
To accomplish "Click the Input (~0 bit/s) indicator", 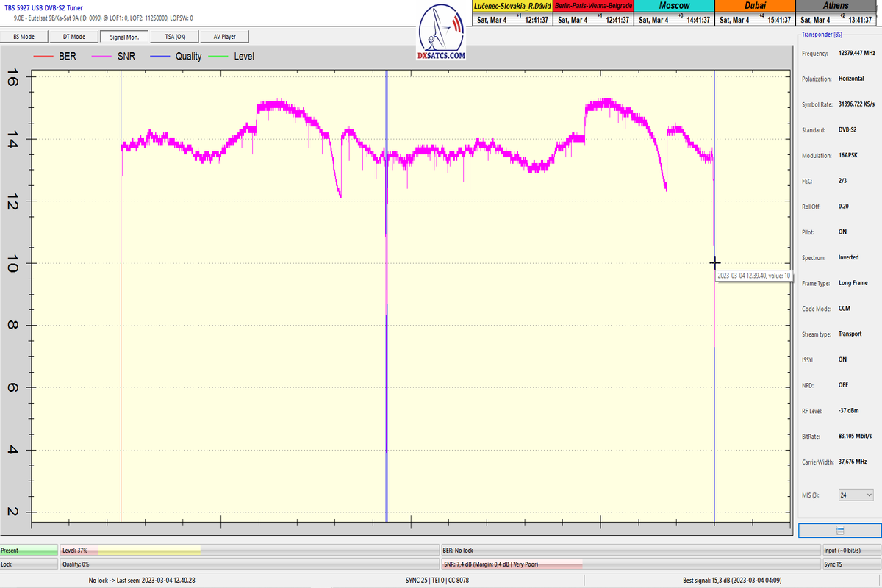I will coord(850,550).
